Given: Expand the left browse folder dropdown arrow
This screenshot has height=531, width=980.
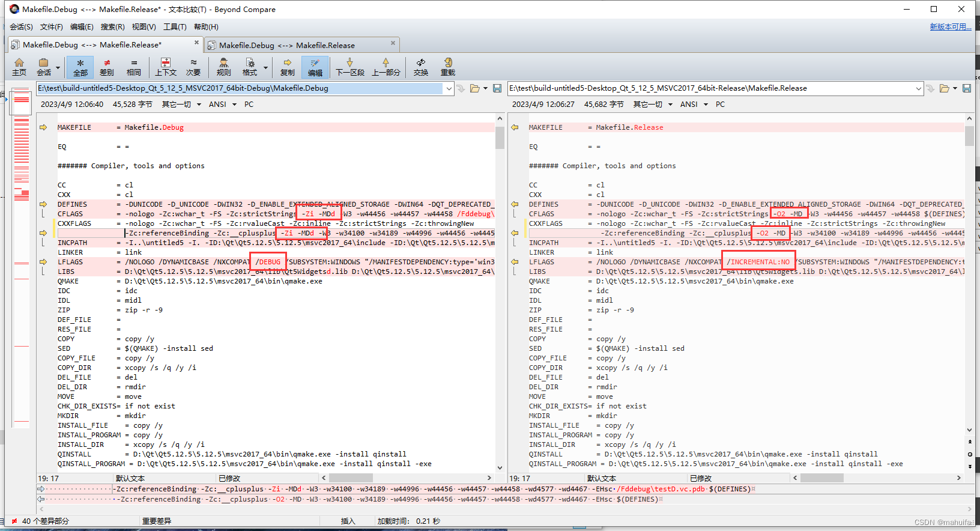Looking at the screenshot, I should (x=485, y=88).
